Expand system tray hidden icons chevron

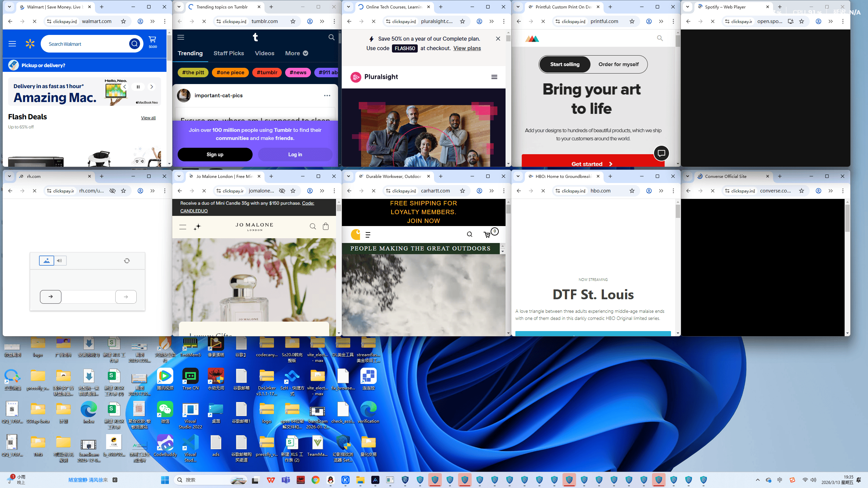[x=757, y=480]
